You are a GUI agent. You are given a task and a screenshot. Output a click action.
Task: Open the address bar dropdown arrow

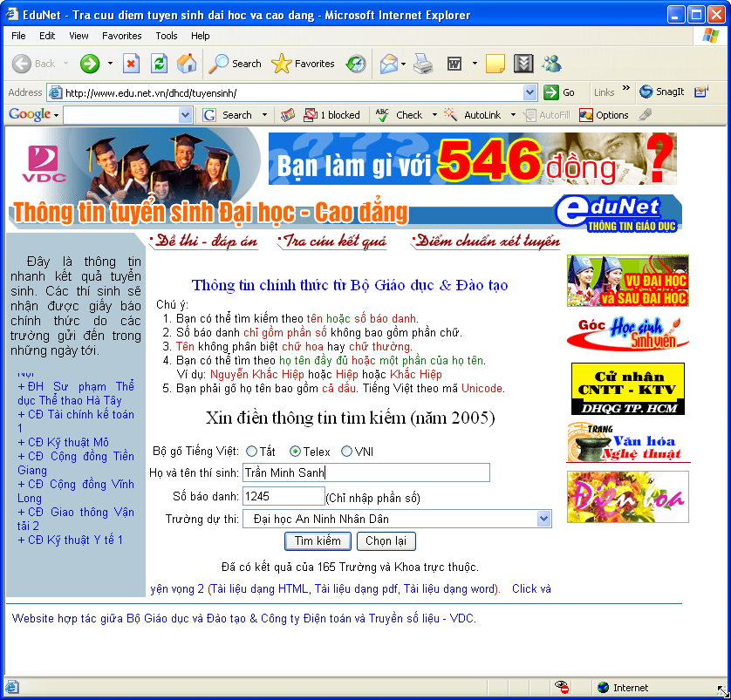pos(529,92)
